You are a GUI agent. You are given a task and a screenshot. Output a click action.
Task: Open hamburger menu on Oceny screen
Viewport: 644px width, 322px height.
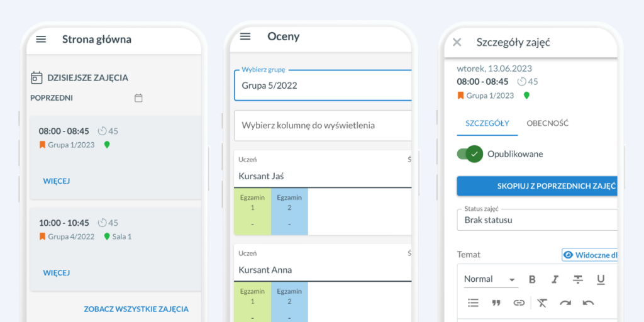[x=245, y=36]
